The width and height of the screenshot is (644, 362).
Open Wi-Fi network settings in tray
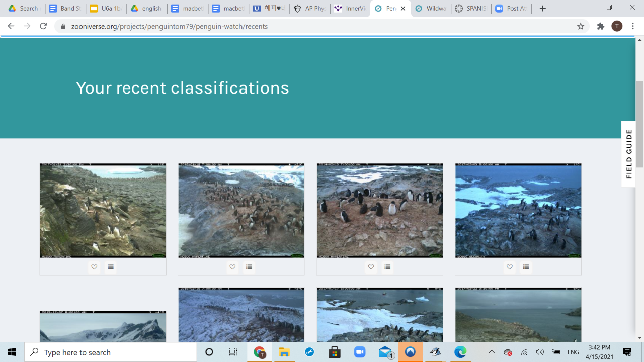pos(524,352)
